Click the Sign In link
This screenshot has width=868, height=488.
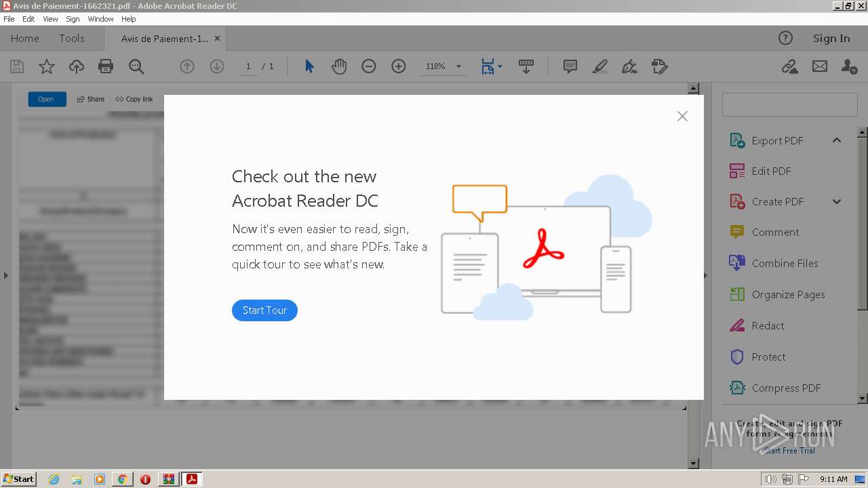[831, 39]
